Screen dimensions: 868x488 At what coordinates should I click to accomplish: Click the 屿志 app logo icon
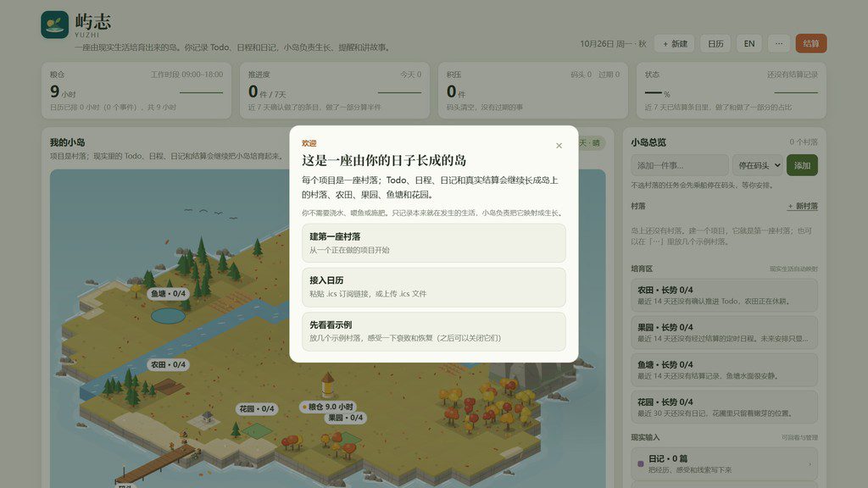click(55, 25)
